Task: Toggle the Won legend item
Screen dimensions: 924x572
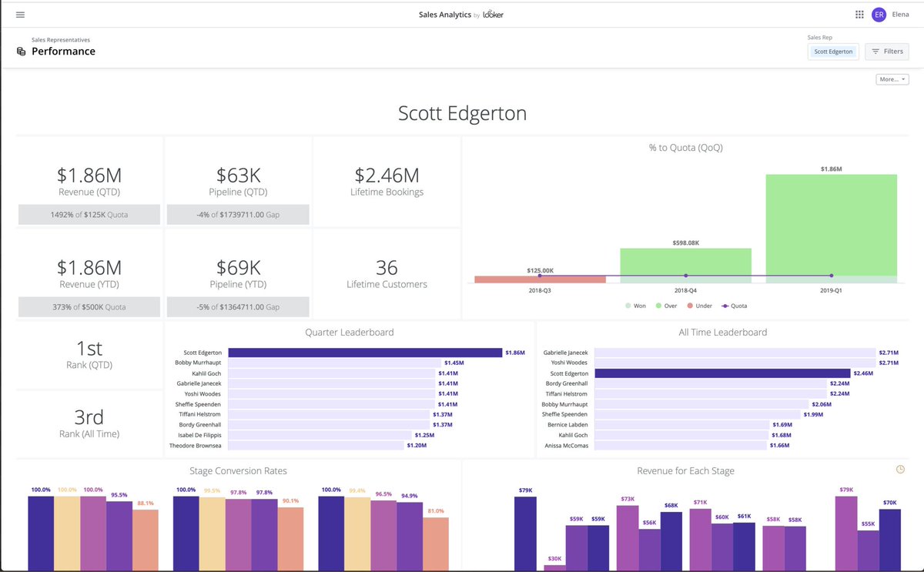Action: click(x=635, y=306)
